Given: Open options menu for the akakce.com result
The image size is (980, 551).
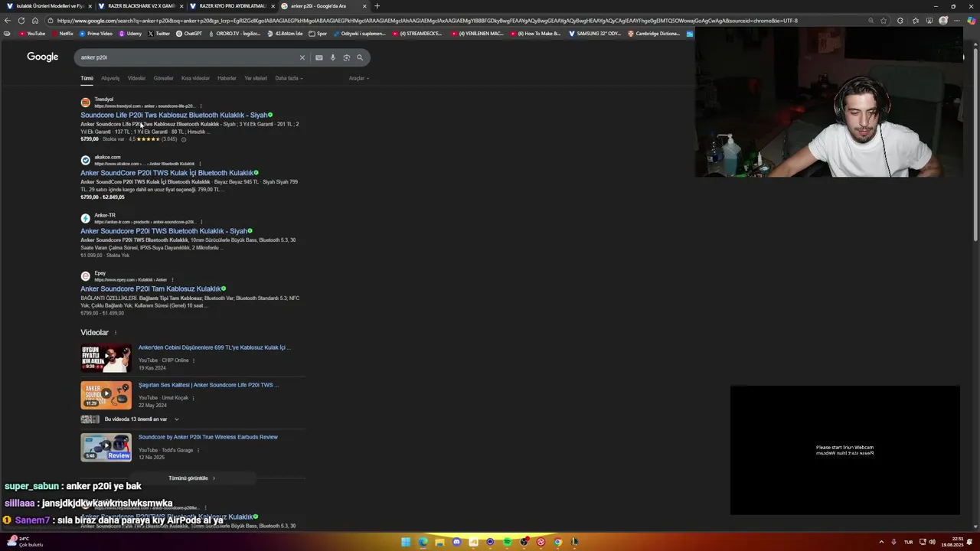Looking at the screenshot, I should tap(200, 164).
